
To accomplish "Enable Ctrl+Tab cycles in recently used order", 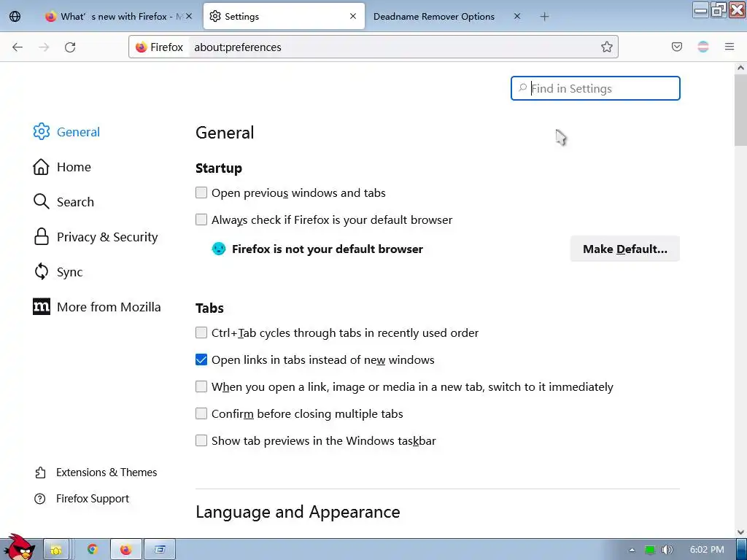I will pyautogui.click(x=201, y=332).
